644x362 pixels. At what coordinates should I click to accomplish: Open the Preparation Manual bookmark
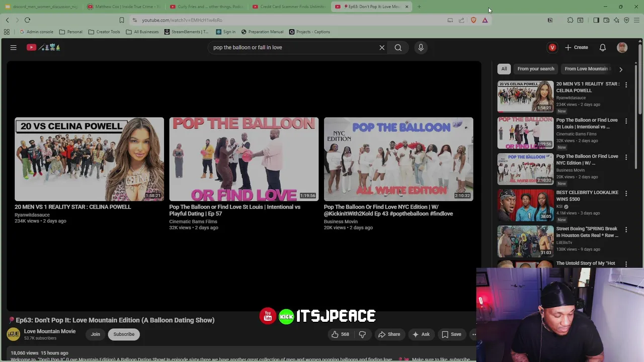[x=262, y=32]
